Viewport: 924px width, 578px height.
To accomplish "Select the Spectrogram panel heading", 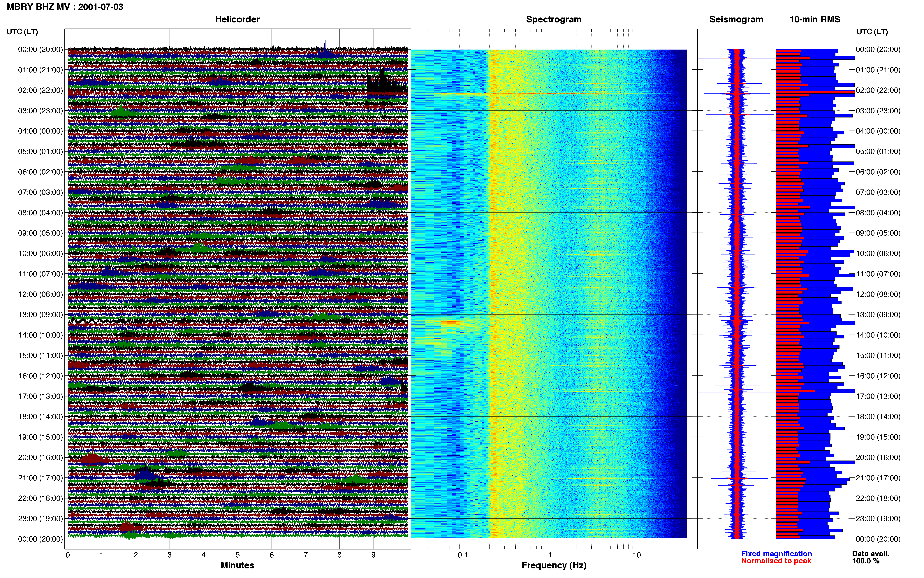I will [x=554, y=20].
